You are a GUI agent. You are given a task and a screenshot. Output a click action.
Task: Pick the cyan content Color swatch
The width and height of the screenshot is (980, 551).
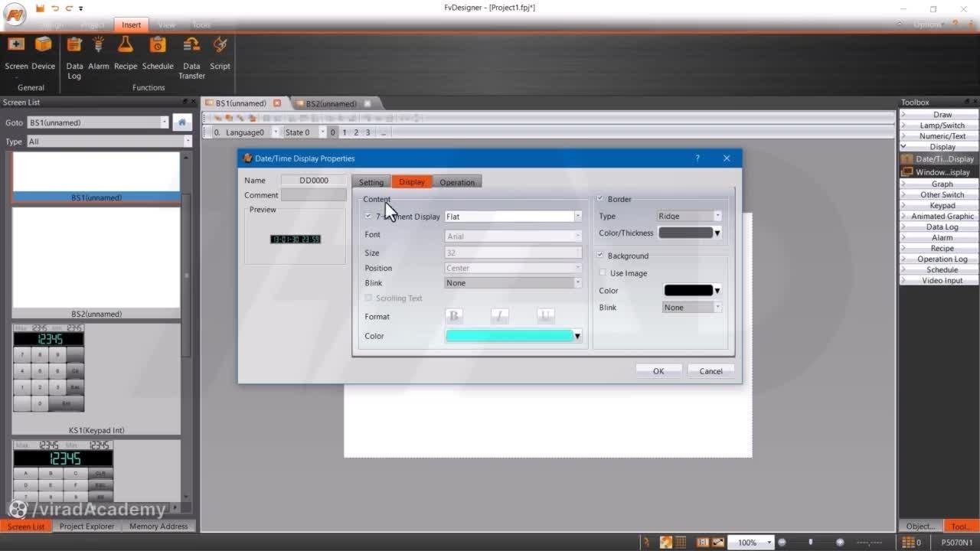click(x=509, y=336)
